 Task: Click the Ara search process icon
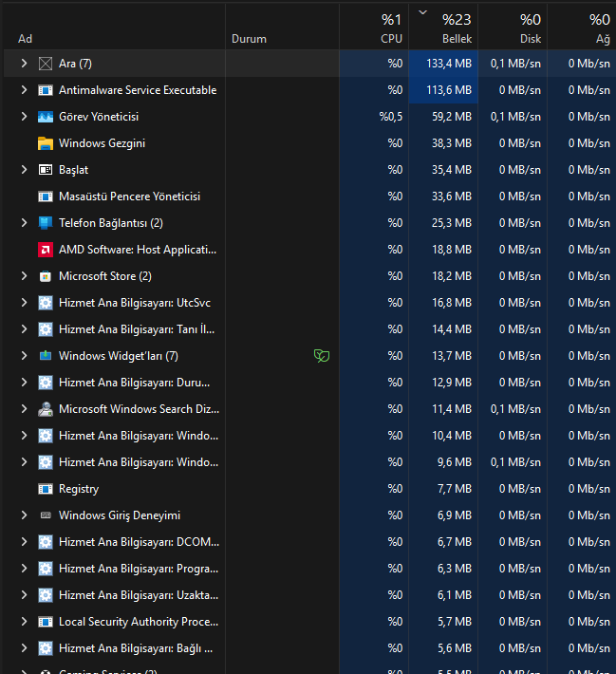click(46, 64)
